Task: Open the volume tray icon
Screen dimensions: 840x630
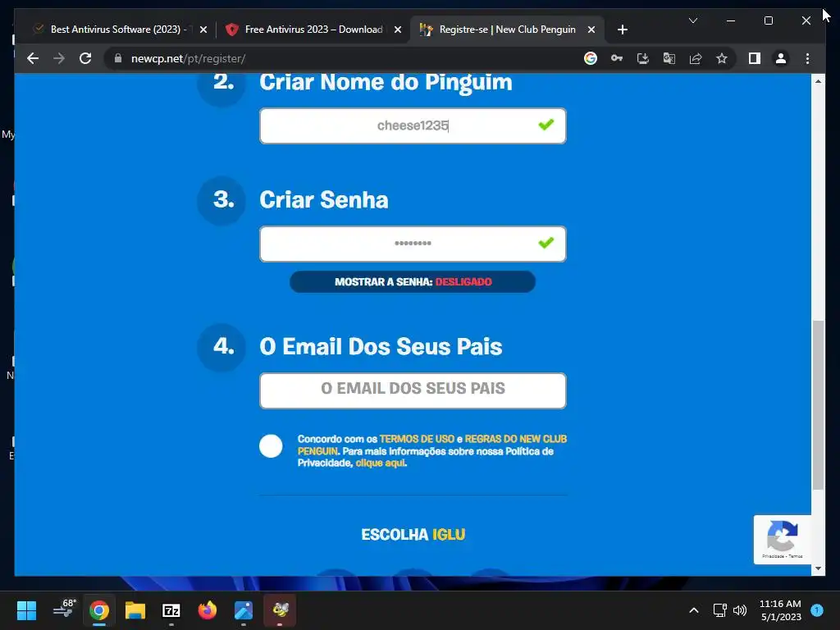Action: (740, 610)
